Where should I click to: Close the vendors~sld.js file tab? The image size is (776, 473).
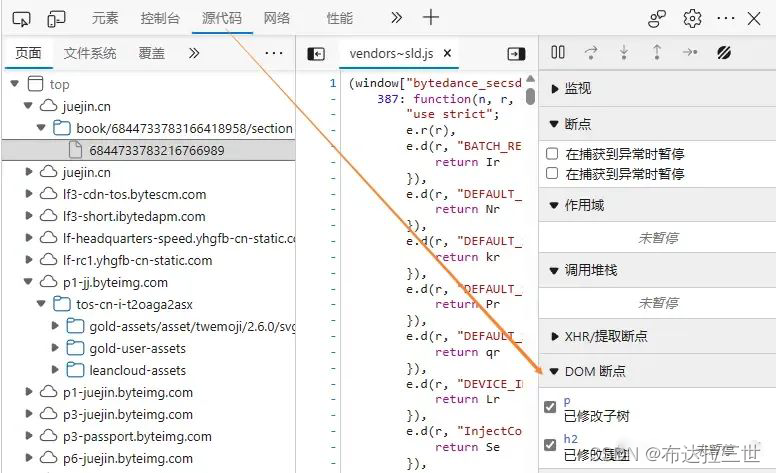(x=447, y=53)
